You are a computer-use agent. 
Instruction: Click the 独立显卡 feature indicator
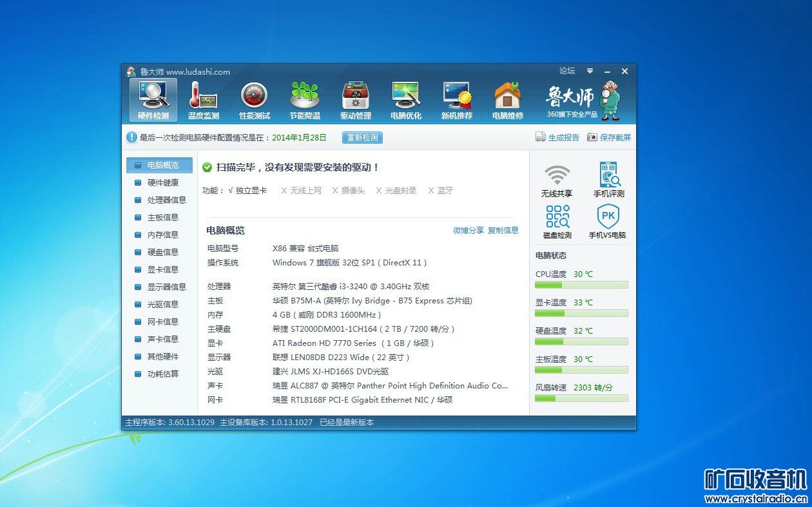tap(247, 191)
